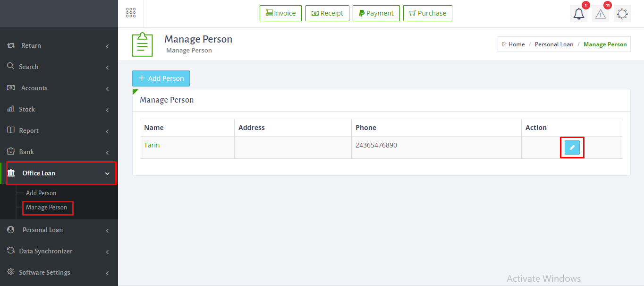Click Personal Loan in the breadcrumb

tap(554, 44)
